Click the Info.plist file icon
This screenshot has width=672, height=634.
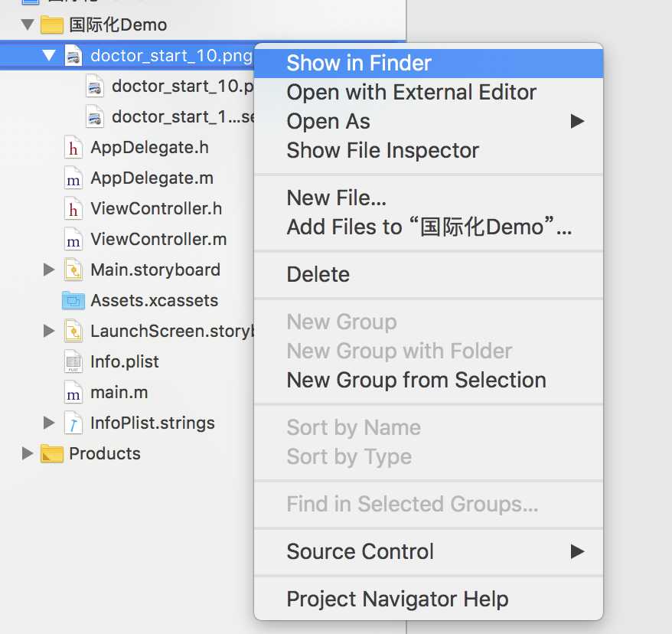click(73, 362)
